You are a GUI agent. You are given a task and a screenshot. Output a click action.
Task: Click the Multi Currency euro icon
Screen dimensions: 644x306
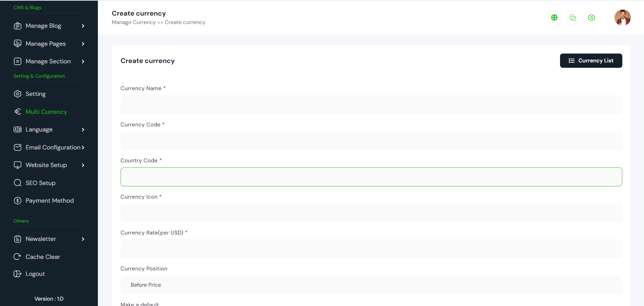(18, 111)
